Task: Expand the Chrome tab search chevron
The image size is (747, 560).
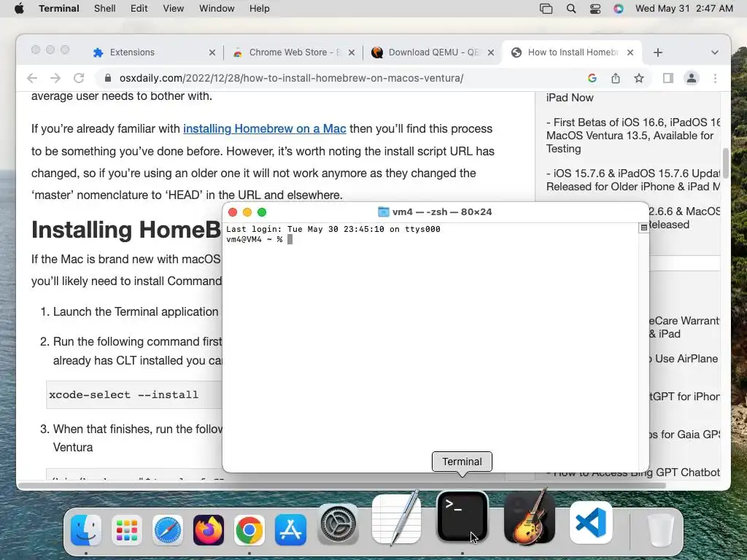Action: 715,52
